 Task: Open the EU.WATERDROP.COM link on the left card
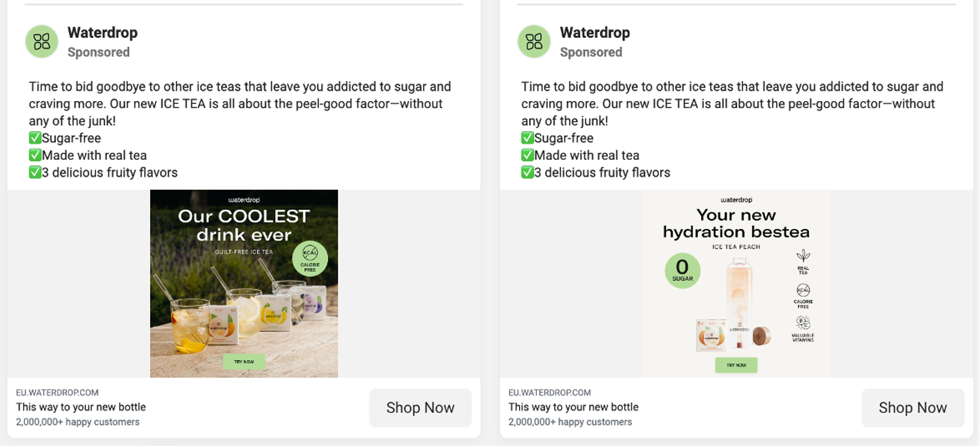pos(57,392)
